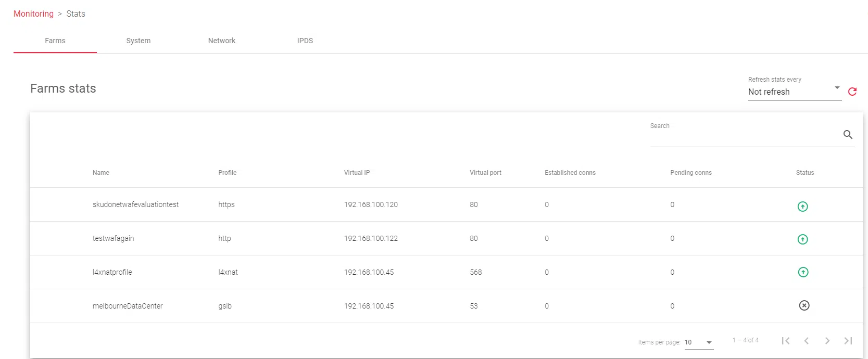Click the down status icon for melbourneDataCenter

tap(804, 305)
